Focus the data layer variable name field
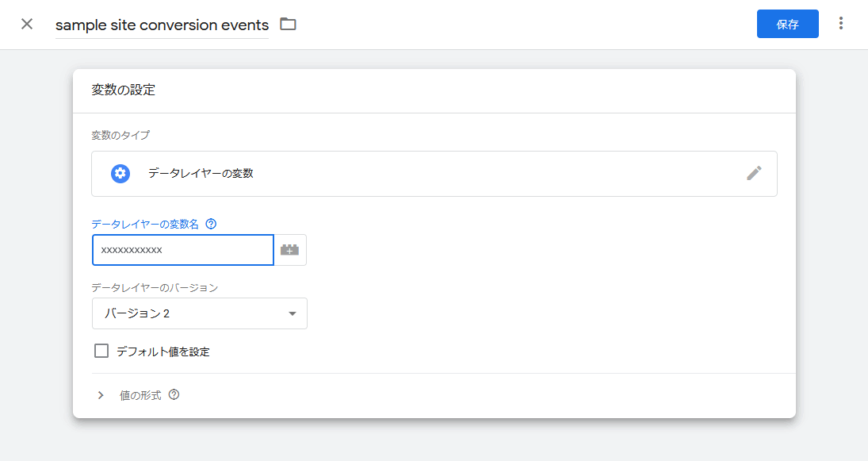The image size is (868, 461). coord(182,250)
